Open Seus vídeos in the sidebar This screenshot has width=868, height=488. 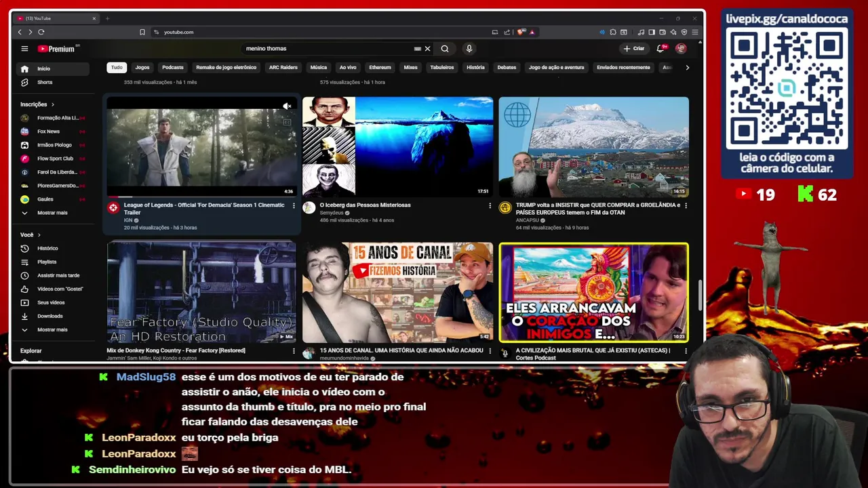(53, 302)
